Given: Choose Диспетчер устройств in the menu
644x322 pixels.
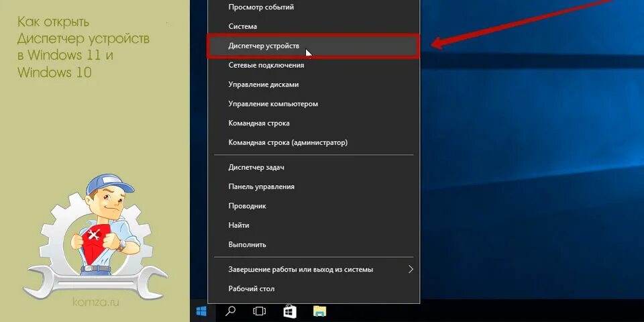Looking at the screenshot, I should point(314,46).
